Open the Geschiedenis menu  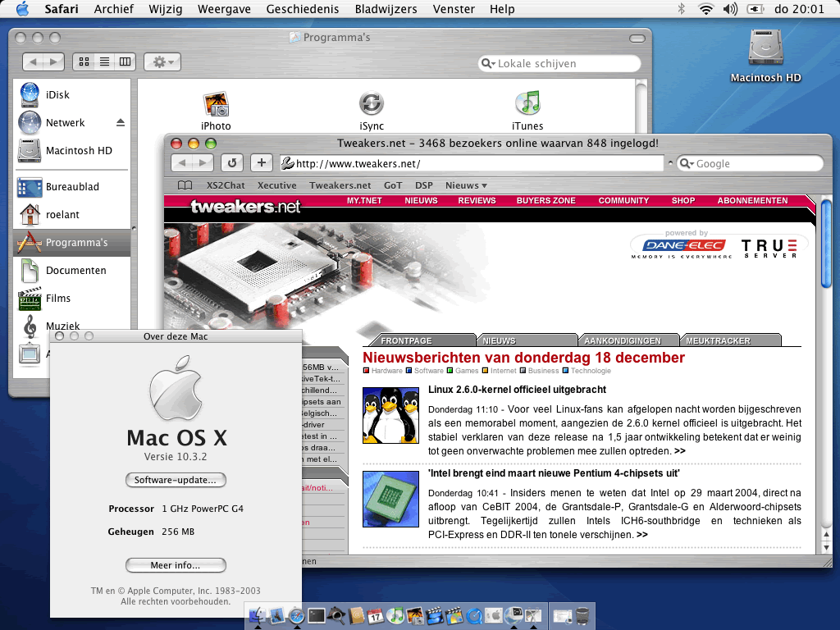click(x=302, y=8)
